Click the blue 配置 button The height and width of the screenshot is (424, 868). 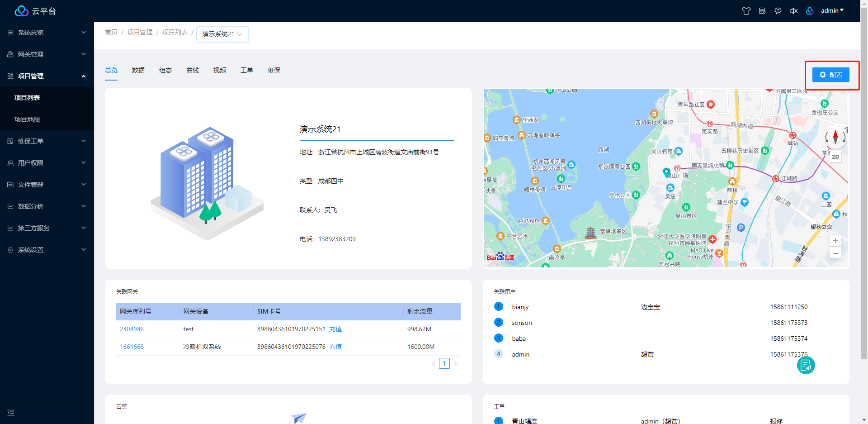pyautogui.click(x=831, y=75)
